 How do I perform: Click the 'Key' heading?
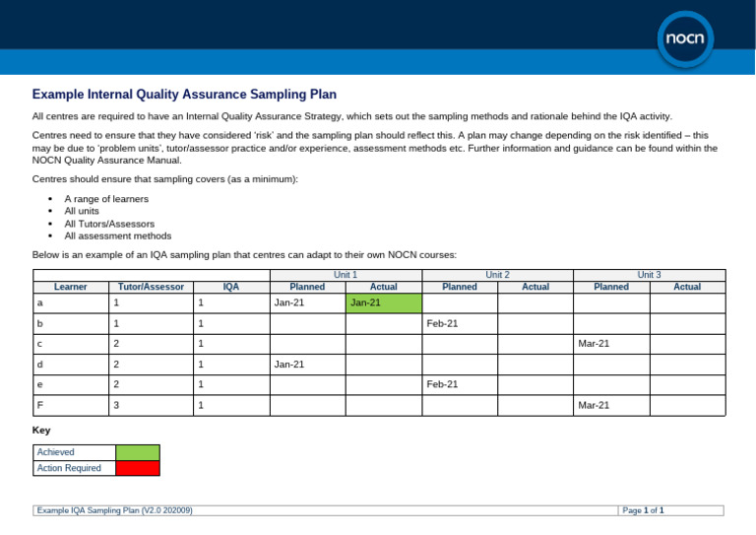pyautogui.click(x=41, y=430)
